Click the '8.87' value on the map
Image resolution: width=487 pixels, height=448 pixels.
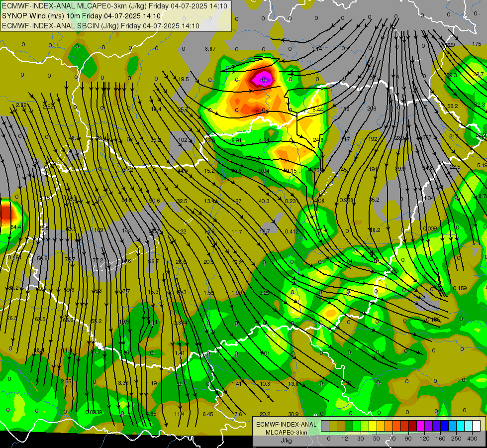pos(210,49)
